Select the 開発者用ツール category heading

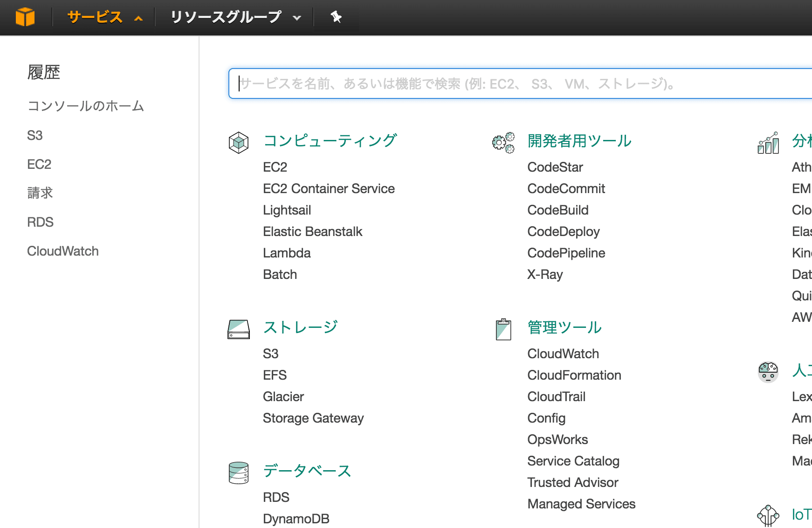point(579,141)
